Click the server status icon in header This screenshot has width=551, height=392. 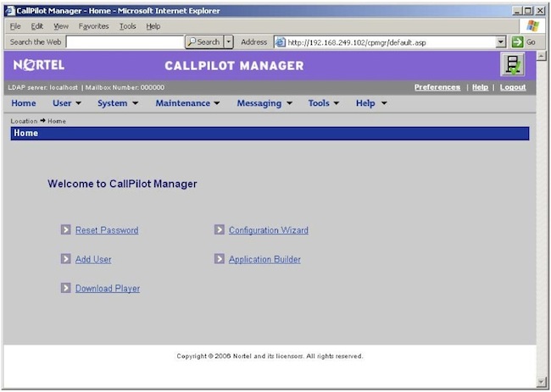(x=513, y=64)
